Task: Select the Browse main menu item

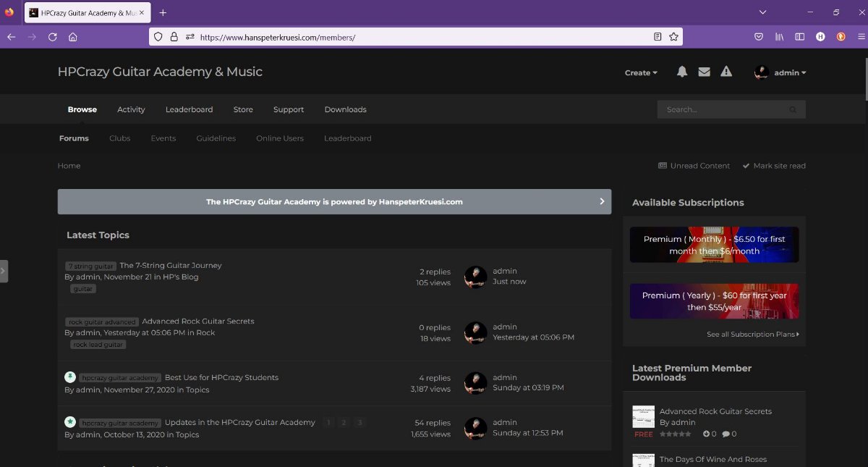Action: [x=82, y=109]
